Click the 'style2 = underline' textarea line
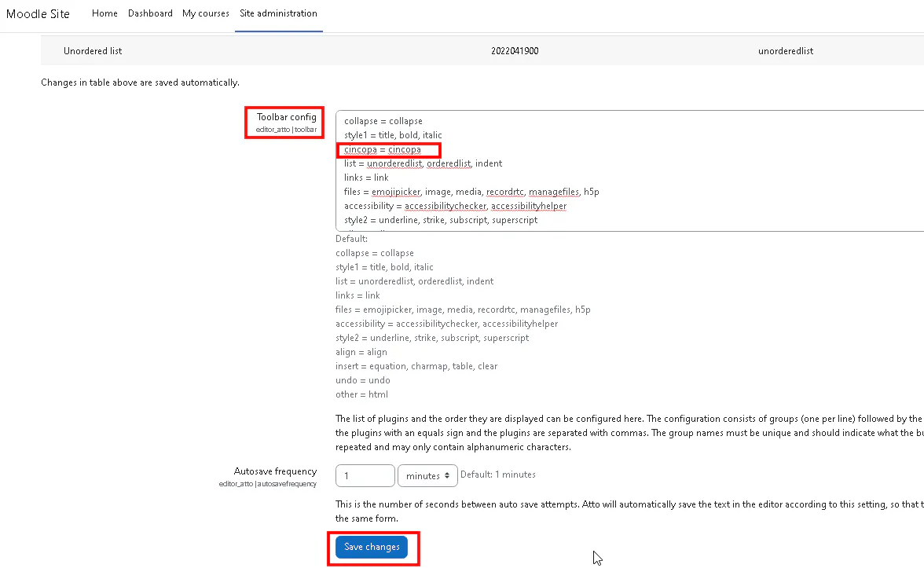This screenshot has width=924, height=568. [x=441, y=220]
